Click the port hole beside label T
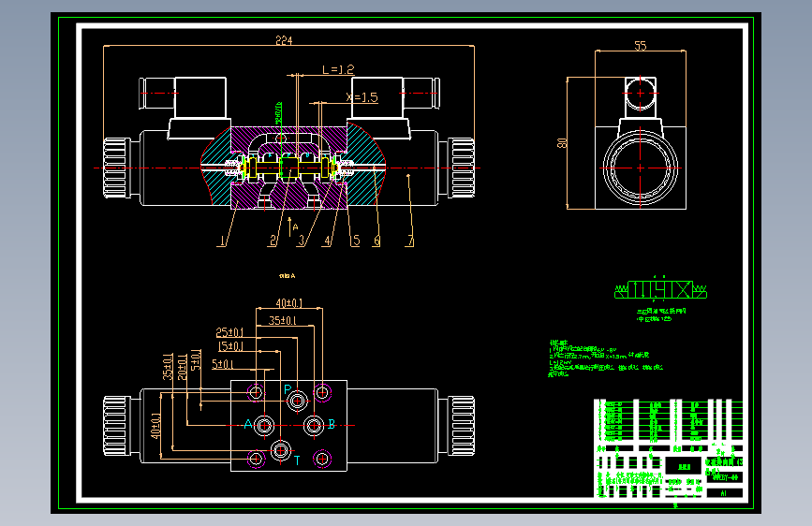This screenshot has width=812, height=526. pyautogui.click(x=281, y=450)
